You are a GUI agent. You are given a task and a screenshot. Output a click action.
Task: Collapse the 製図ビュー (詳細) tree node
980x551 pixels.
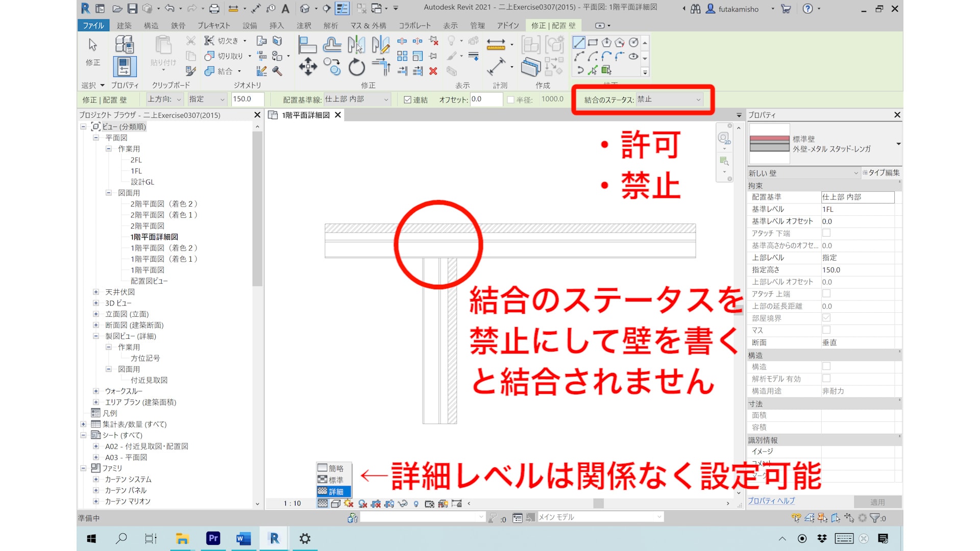click(96, 336)
